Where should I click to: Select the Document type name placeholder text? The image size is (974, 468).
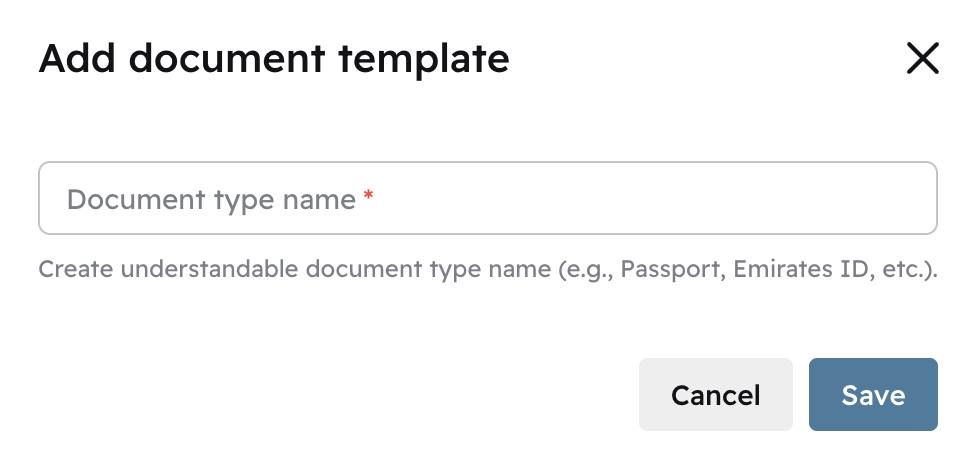[211, 199]
